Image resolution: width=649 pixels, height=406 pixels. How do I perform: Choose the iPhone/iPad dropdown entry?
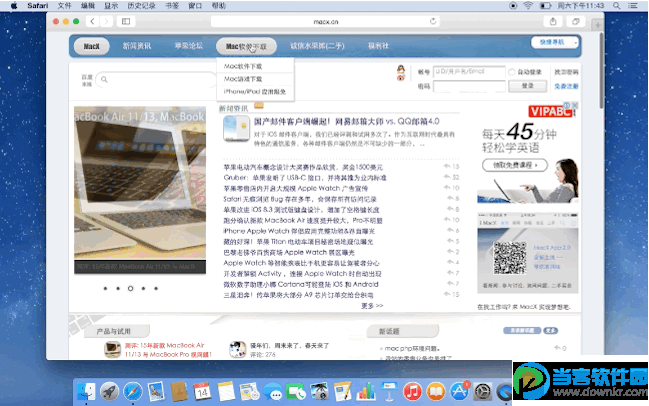tap(255, 91)
